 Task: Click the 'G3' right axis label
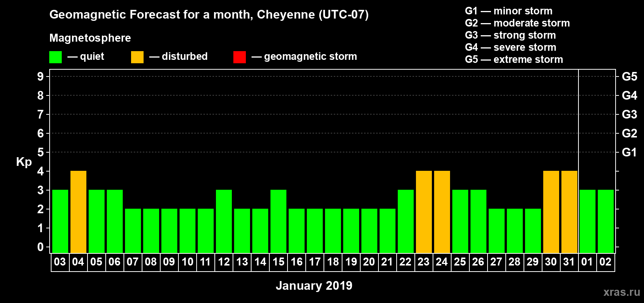pyautogui.click(x=630, y=114)
